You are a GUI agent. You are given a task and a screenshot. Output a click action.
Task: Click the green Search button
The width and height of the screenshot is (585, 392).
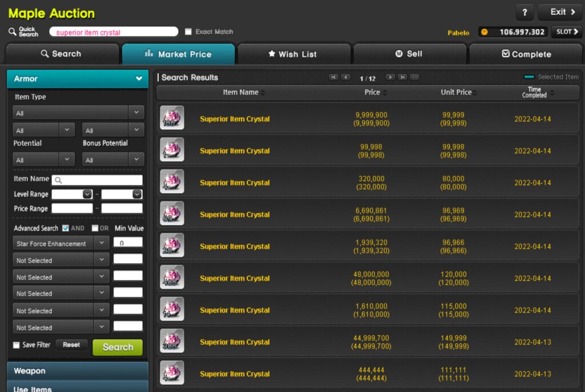(118, 347)
